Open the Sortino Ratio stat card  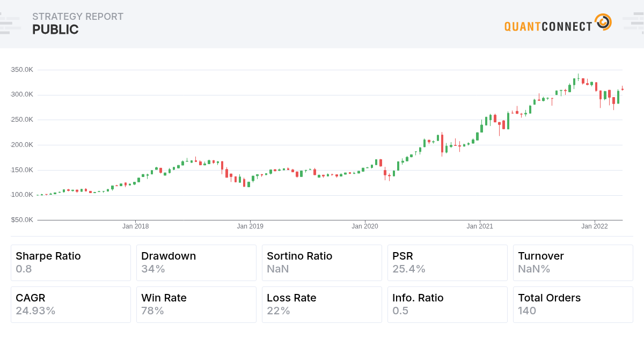322,263
